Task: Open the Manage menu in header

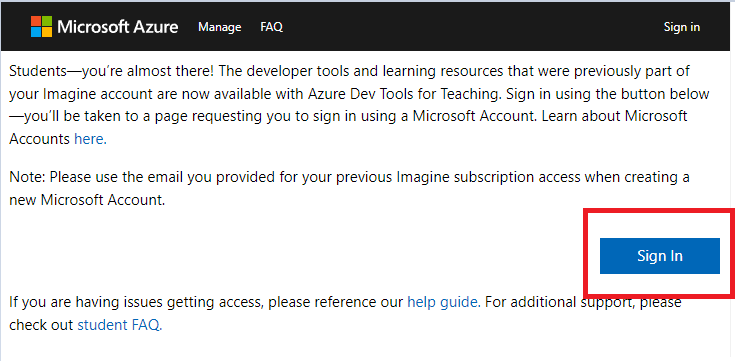Action: click(219, 27)
